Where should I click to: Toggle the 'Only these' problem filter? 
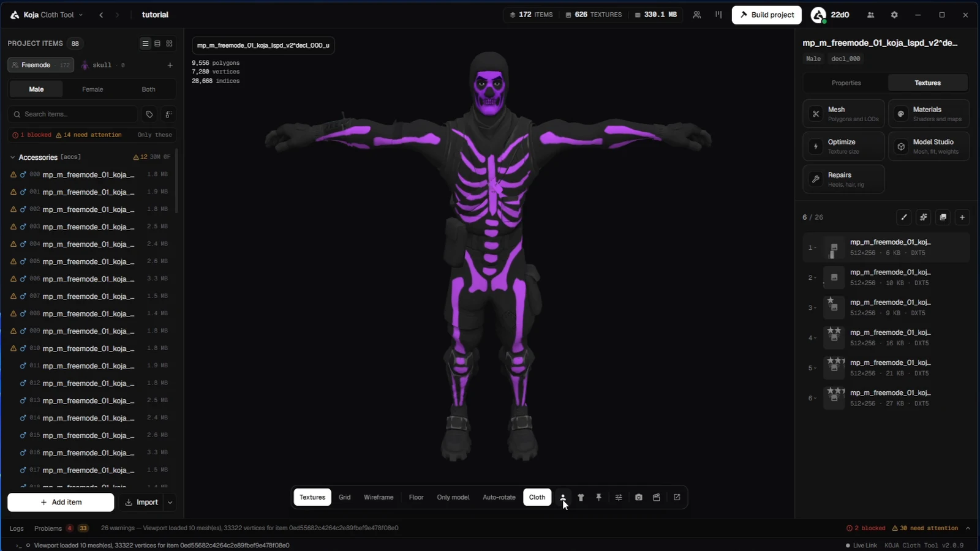[155, 135]
